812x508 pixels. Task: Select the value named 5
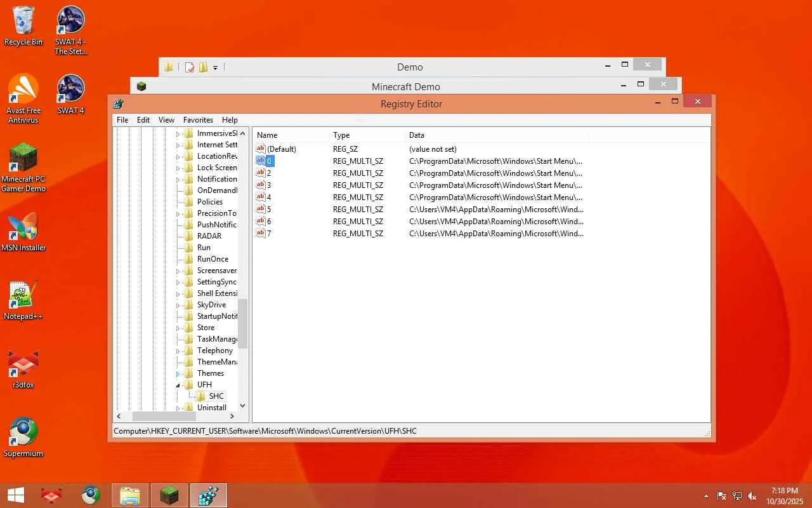tap(269, 210)
